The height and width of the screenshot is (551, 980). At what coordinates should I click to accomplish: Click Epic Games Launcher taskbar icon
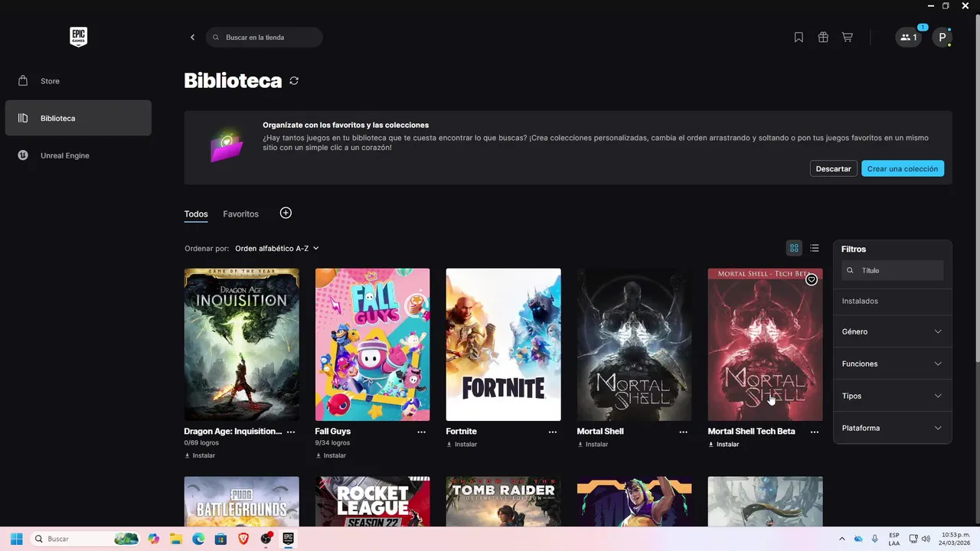pyautogui.click(x=289, y=539)
